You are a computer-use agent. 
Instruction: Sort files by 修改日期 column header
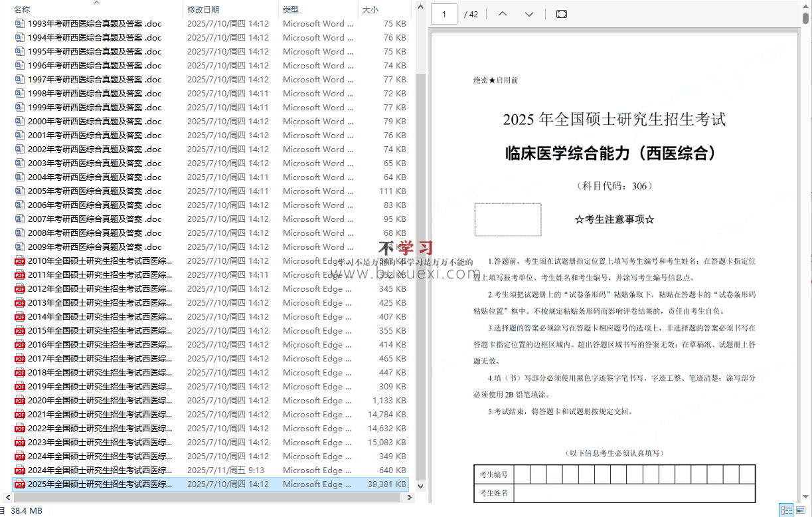(x=203, y=10)
